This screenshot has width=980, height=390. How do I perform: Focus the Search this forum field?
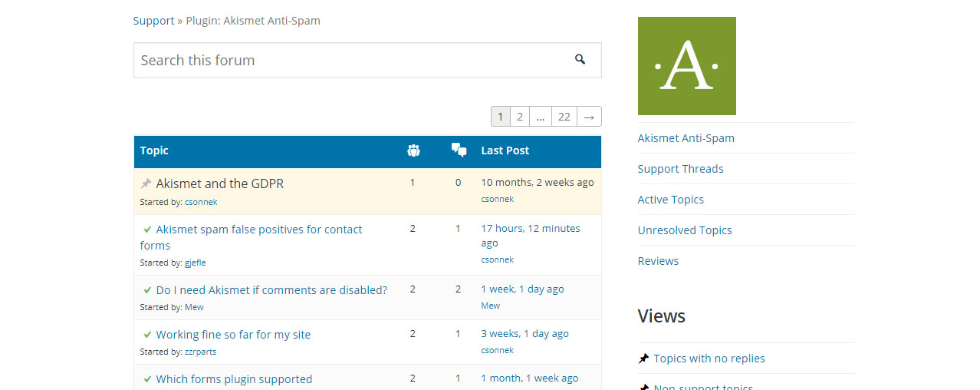pyautogui.click(x=367, y=60)
